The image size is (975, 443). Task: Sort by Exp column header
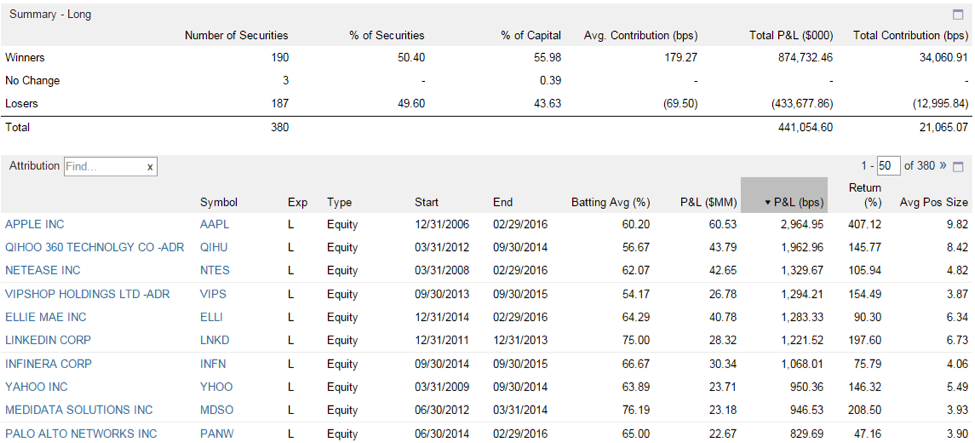pos(297,202)
